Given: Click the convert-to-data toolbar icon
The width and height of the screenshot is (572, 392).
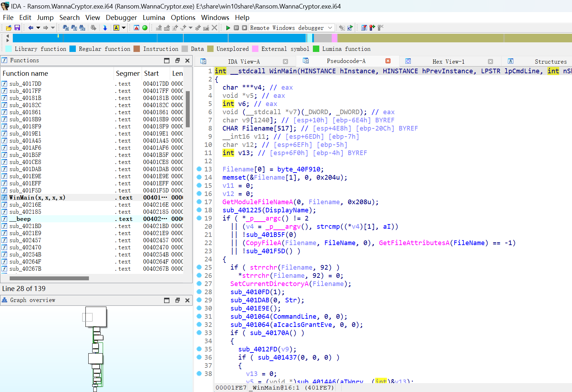Looking at the screenshot, I should (167, 28).
